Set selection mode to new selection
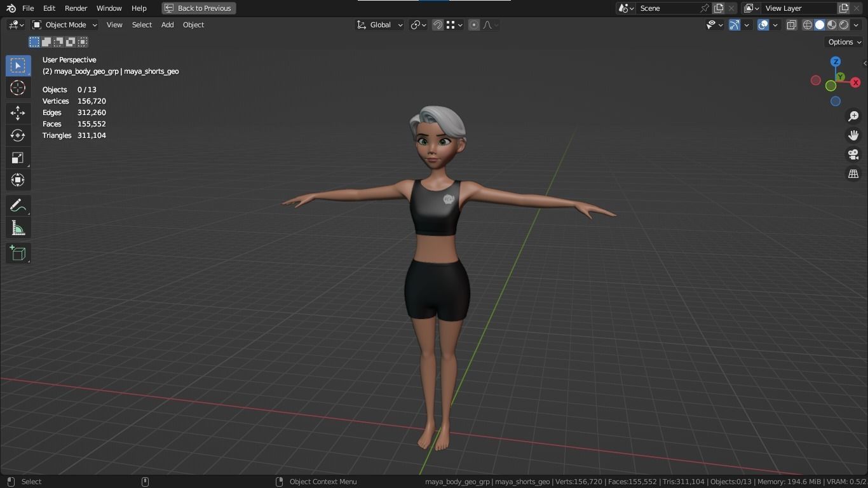The width and height of the screenshot is (868, 488). pos(34,42)
